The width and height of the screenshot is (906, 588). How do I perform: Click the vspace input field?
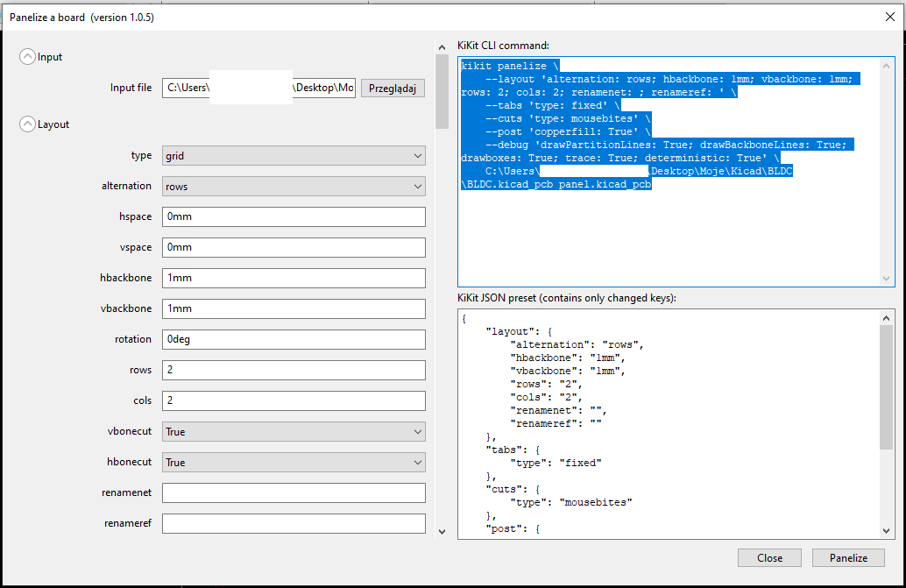point(294,247)
